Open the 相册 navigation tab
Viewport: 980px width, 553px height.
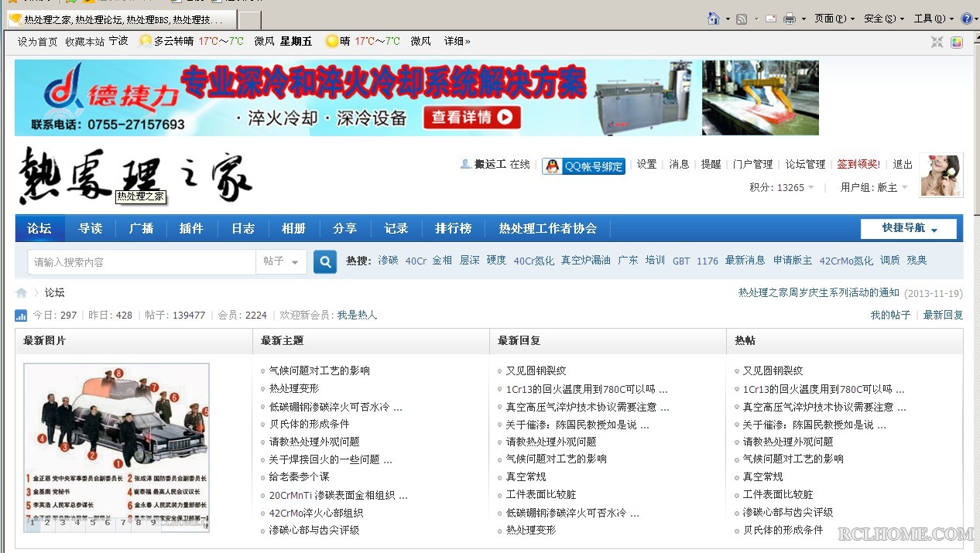pyautogui.click(x=294, y=228)
